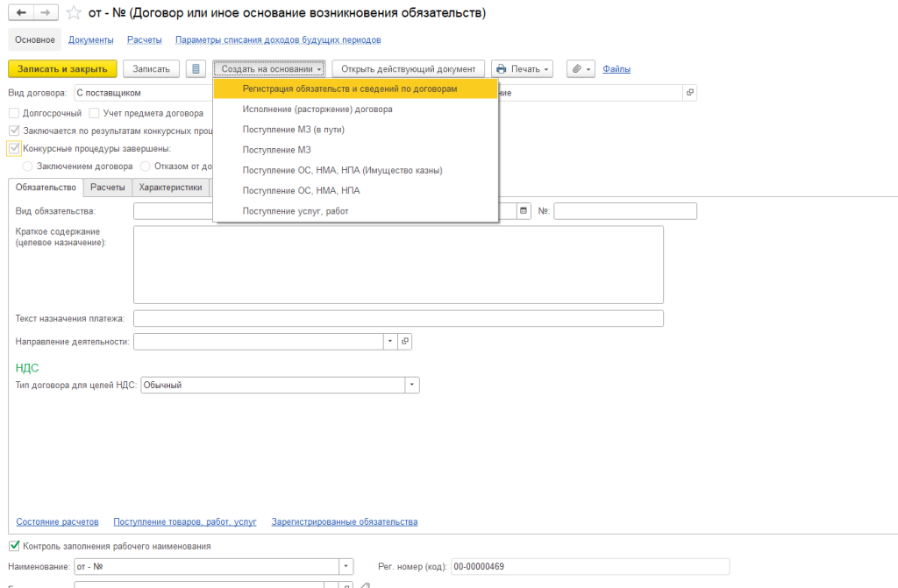Choose Поступление ОС, НМА, НПА (Имущество казны)
The height and width of the screenshot is (588, 898).
coord(355,170)
